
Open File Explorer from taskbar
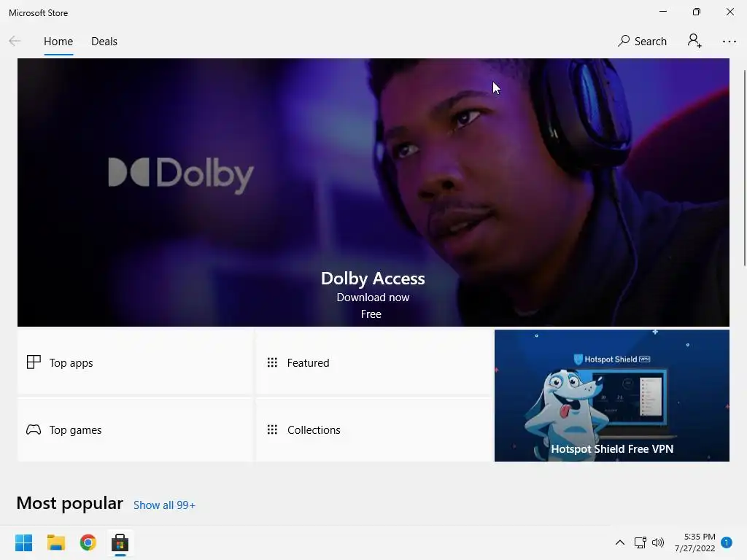point(55,542)
